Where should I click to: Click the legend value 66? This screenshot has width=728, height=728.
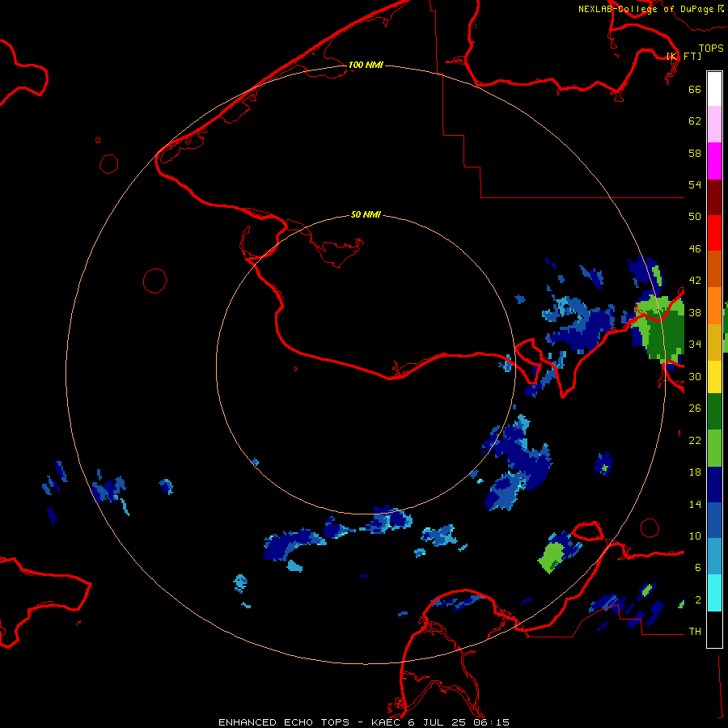[695, 89]
